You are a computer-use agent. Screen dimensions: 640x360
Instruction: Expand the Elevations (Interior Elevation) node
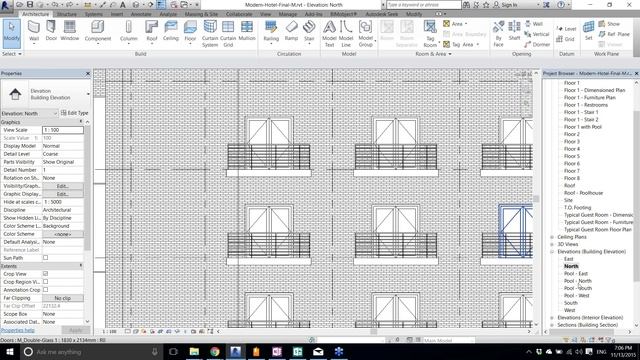552,318
